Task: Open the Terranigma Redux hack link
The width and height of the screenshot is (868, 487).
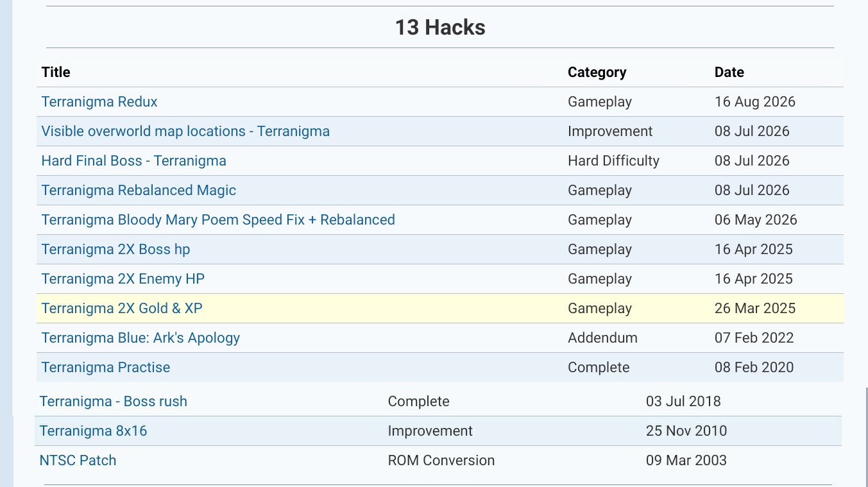Action: (x=99, y=101)
